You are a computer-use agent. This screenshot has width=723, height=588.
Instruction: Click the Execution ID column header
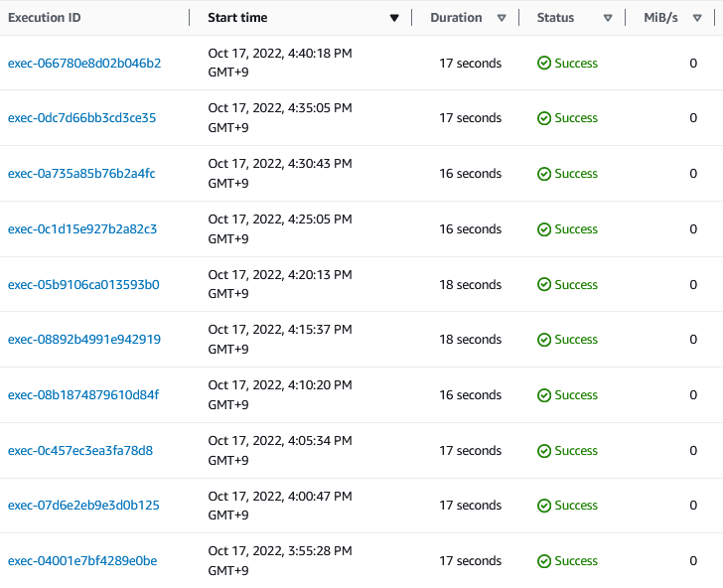[x=43, y=18]
